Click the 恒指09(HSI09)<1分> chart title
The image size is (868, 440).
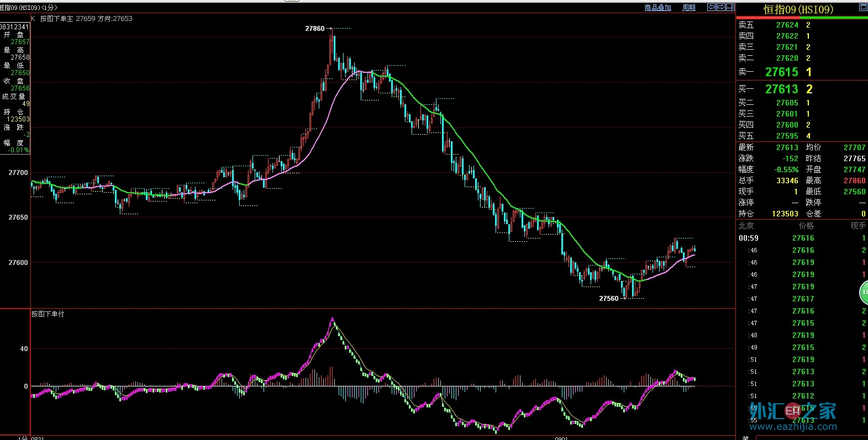click(29, 8)
